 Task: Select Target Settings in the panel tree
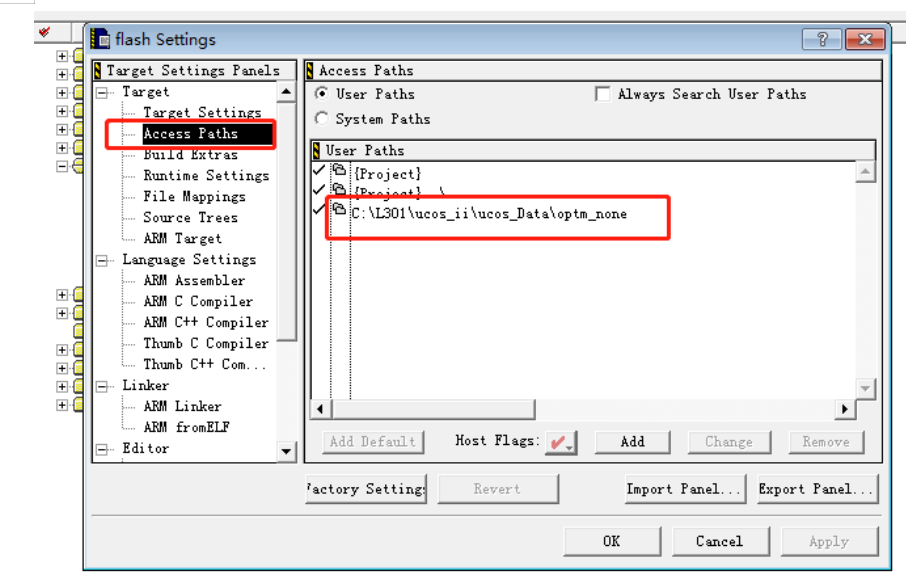[202, 112]
